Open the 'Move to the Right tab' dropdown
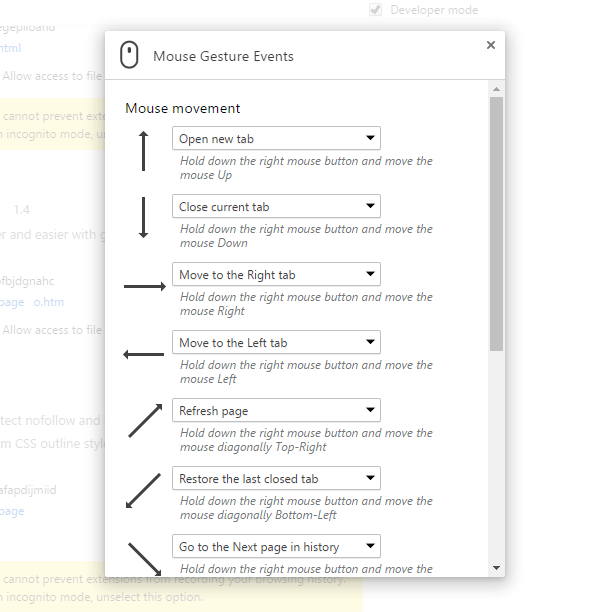The width and height of the screenshot is (600, 612). tap(276, 275)
